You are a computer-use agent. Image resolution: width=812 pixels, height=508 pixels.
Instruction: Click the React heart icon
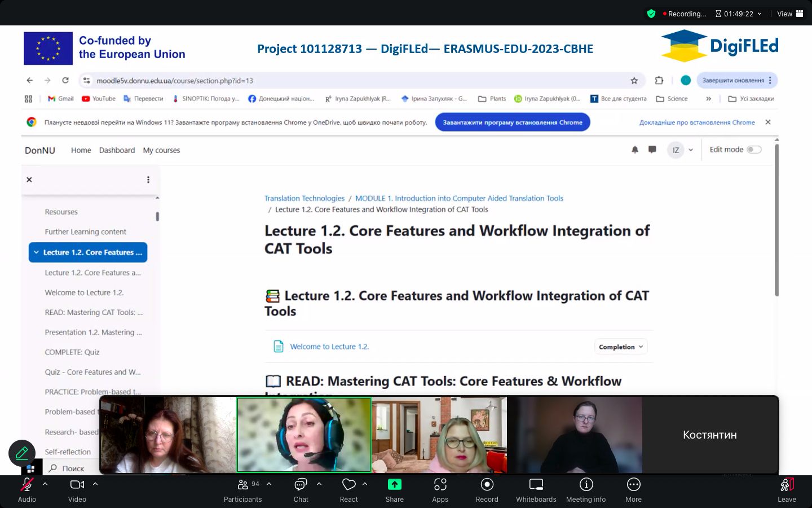point(348,485)
